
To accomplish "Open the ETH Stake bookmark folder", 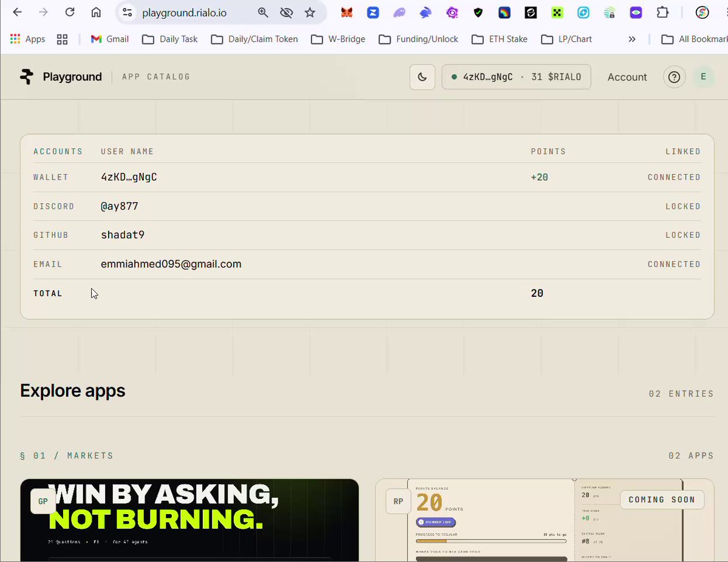I will point(500,39).
